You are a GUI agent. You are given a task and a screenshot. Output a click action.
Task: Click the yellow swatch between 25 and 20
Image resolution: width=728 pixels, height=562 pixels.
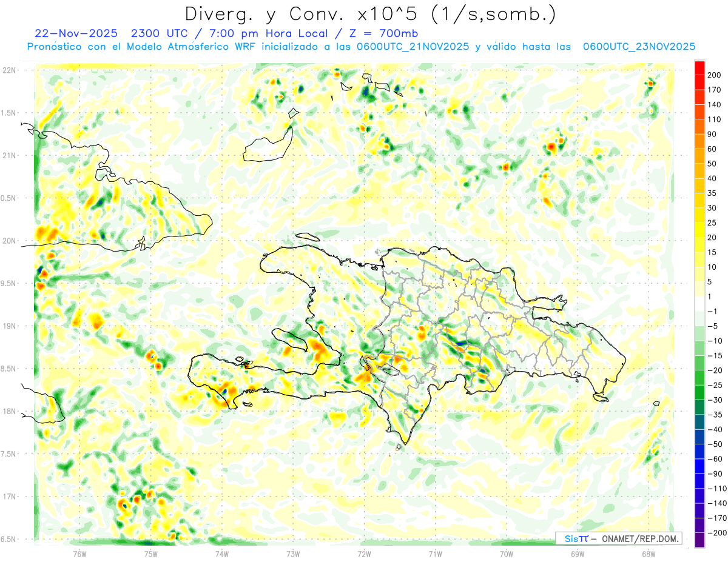tap(699, 230)
